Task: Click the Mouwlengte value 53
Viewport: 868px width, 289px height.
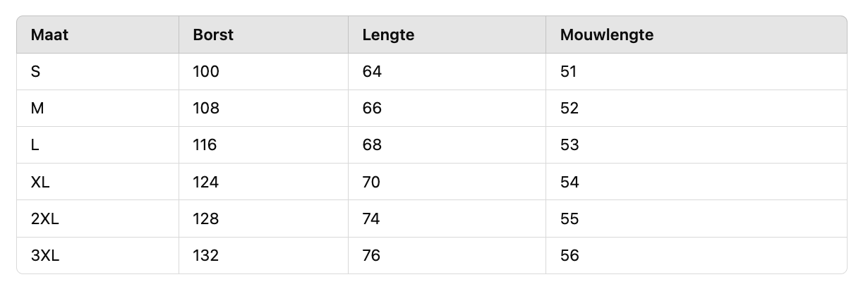Action: click(x=569, y=144)
